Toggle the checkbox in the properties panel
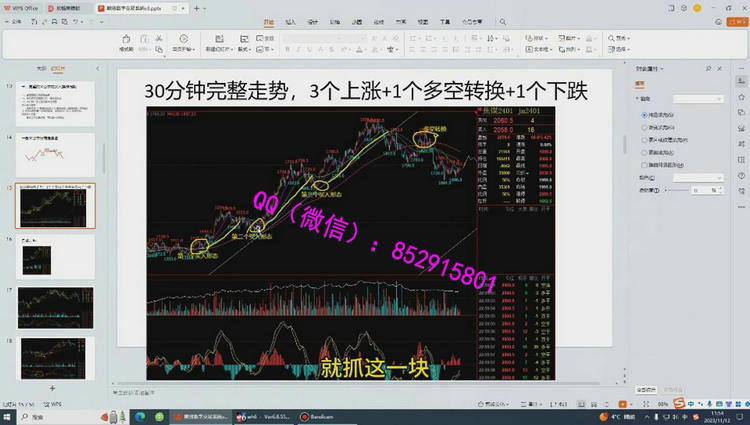This screenshot has width=750, height=425. point(642,164)
